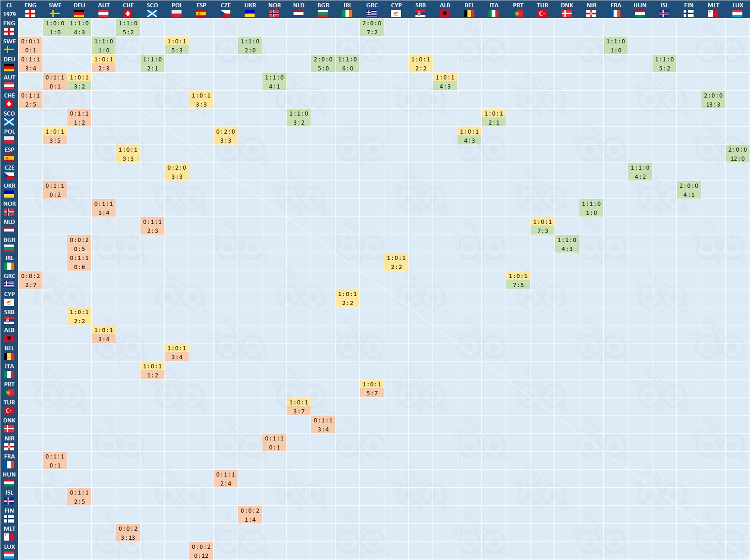The width and height of the screenshot is (750, 560).
Task: Select the Switzerland flag in the top header
Action: pyautogui.click(x=128, y=14)
